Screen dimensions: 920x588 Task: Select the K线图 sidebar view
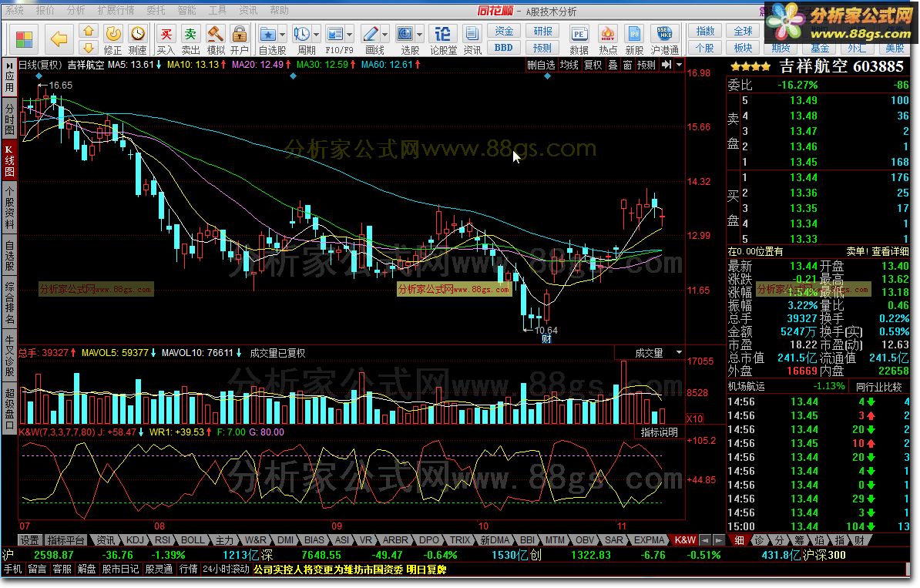click(x=9, y=160)
